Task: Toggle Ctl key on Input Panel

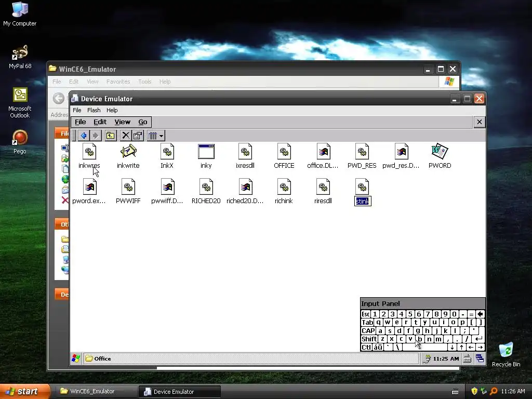Action: click(366, 347)
